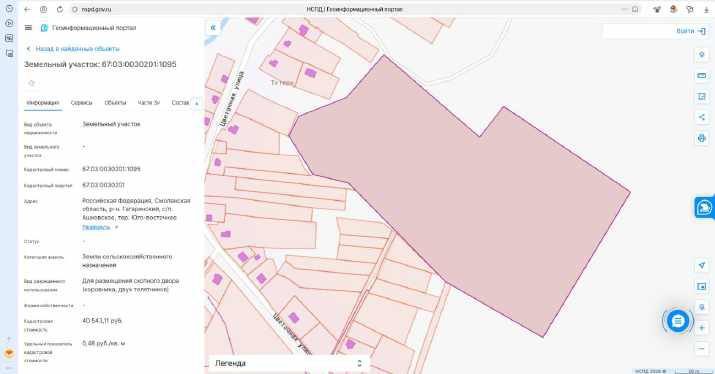The image size is (715, 374).
Task: Open the fourth icon in the browser sidebar
Action: point(9,53)
